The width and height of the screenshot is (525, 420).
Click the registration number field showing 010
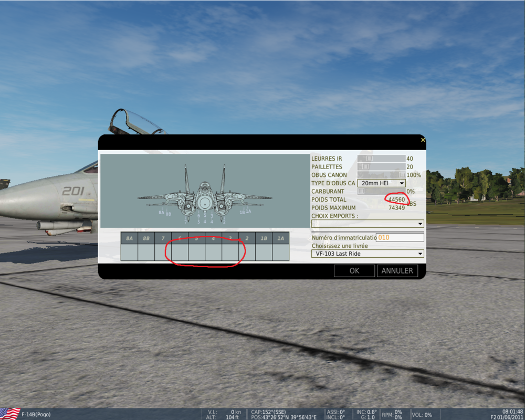[400, 237]
